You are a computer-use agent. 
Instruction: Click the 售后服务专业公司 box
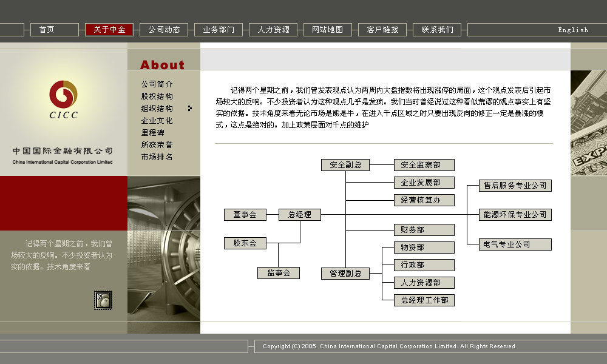pyautogui.click(x=515, y=186)
